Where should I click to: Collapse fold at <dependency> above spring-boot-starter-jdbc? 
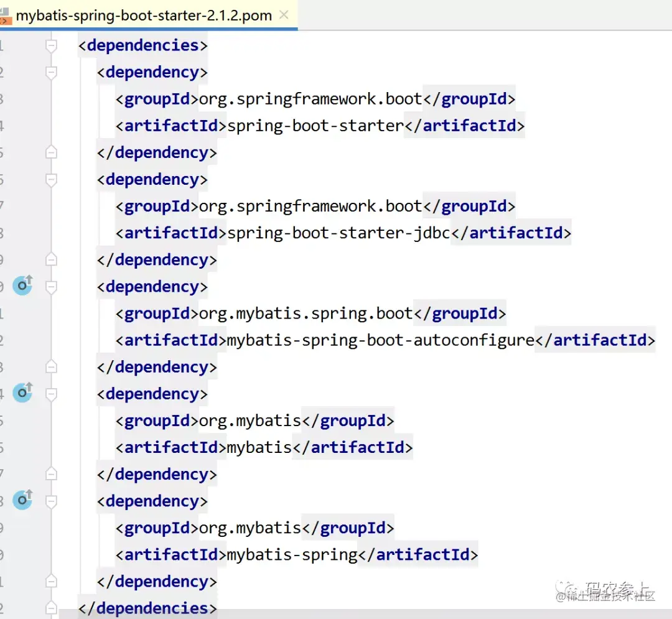coord(51,180)
